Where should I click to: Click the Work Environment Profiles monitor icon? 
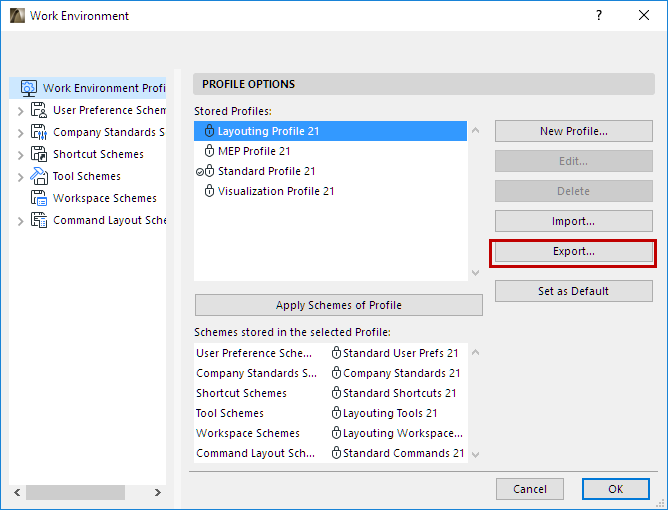tap(28, 88)
